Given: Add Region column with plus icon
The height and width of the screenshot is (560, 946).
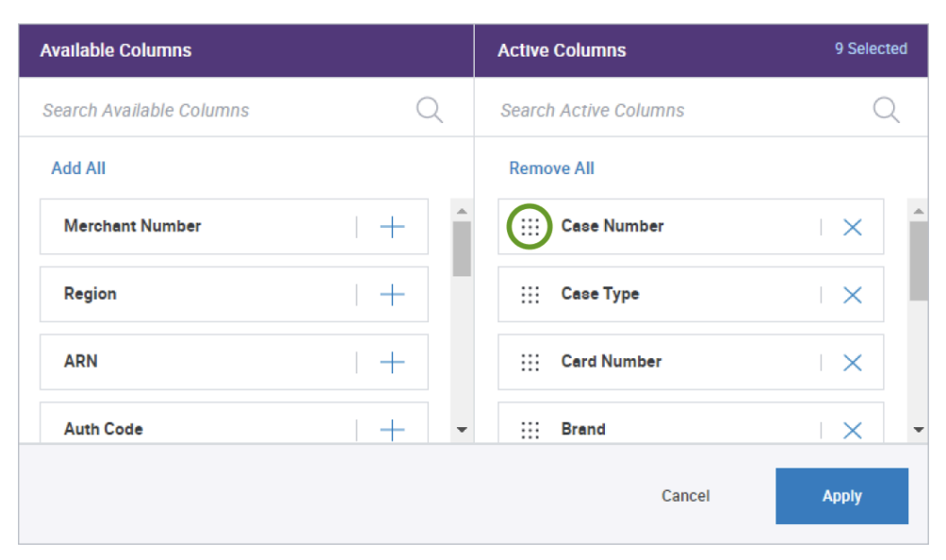Looking at the screenshot, I should (392, 294).
